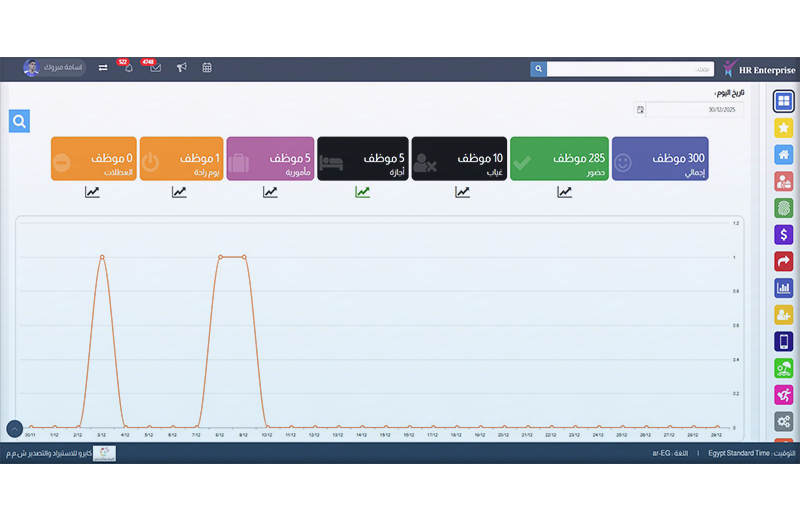Click the megaphone announcements icon
The height and width of the screenshot is (520, 800).
181,68
